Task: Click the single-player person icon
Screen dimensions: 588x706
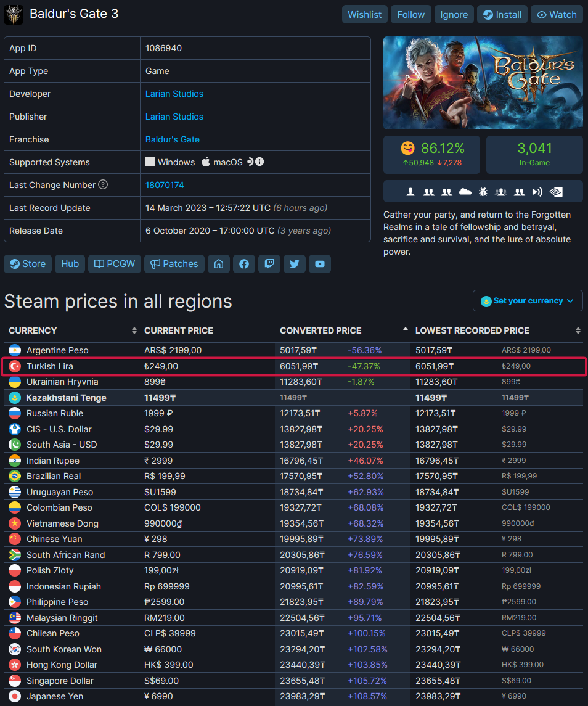Action: coord(410,192)
